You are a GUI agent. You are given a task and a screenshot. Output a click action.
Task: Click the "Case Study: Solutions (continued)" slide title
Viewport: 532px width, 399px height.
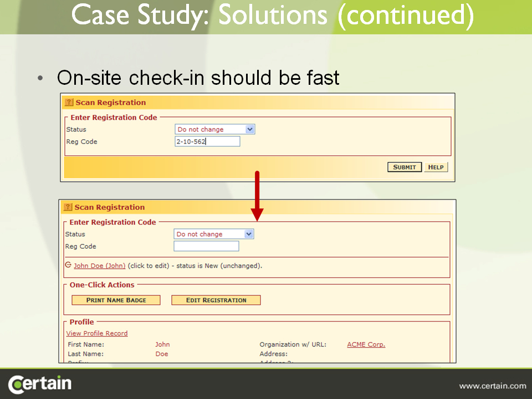(x=273, y=16)
